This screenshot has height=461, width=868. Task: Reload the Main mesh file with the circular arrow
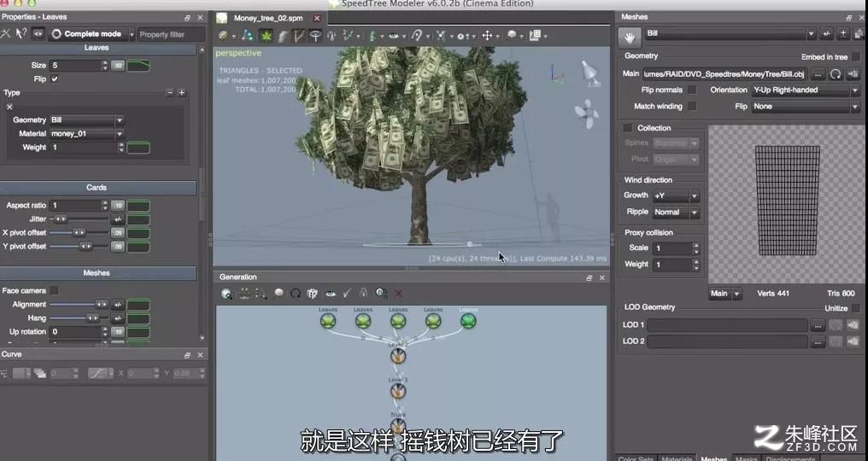pos(836,73)
